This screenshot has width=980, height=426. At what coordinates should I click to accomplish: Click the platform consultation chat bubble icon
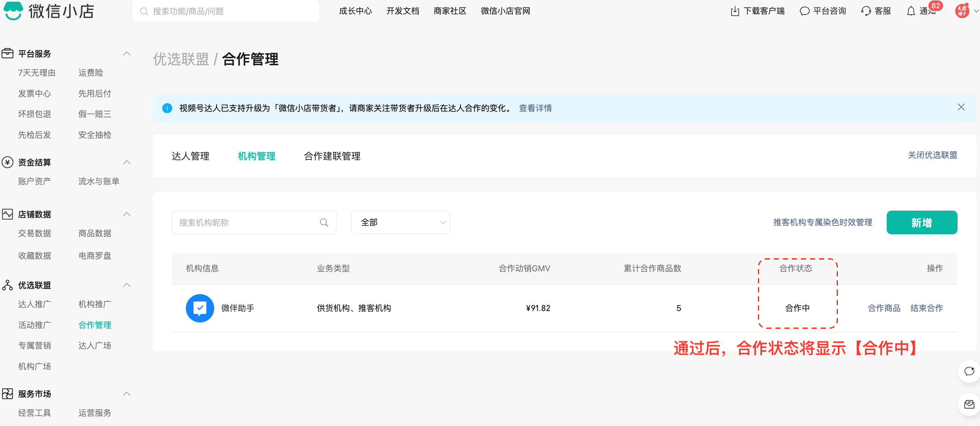(804, 11)
